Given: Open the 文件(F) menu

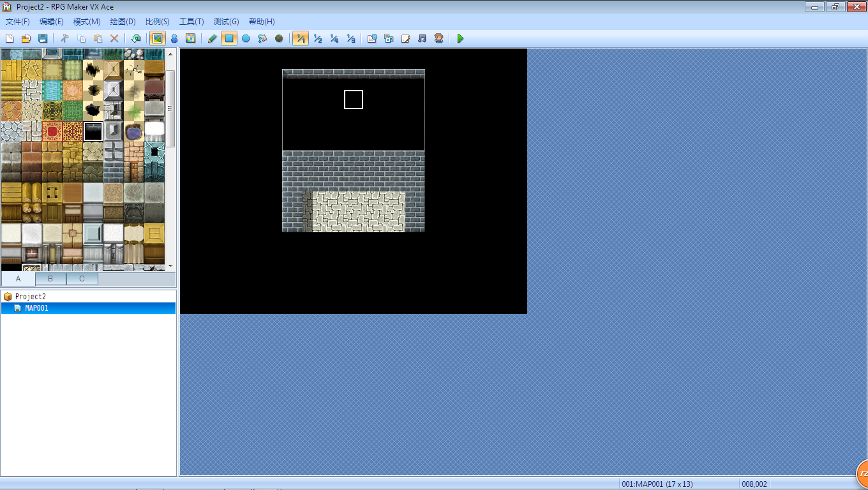Looking at the screenshot, I should pos(17,22).
